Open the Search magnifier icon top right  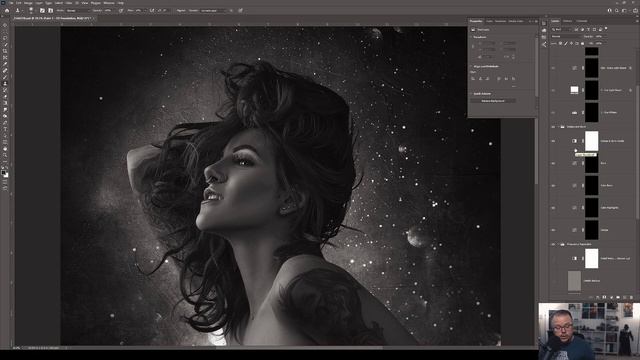point(617,10)
